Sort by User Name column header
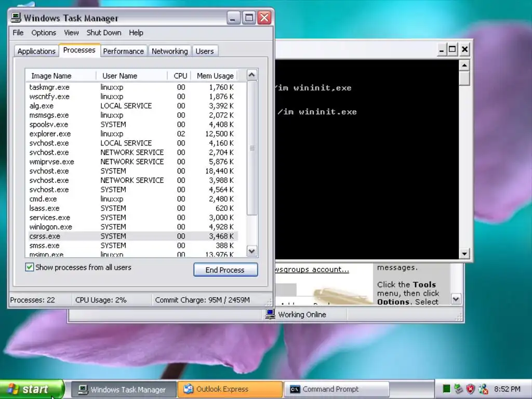 (131, 76)
